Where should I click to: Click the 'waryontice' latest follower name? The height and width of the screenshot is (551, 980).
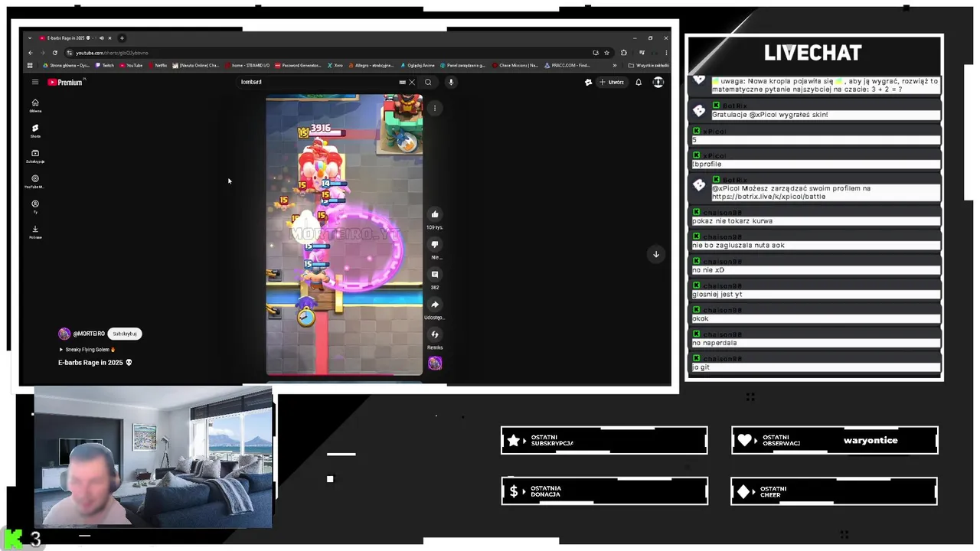tap(871, 440)
